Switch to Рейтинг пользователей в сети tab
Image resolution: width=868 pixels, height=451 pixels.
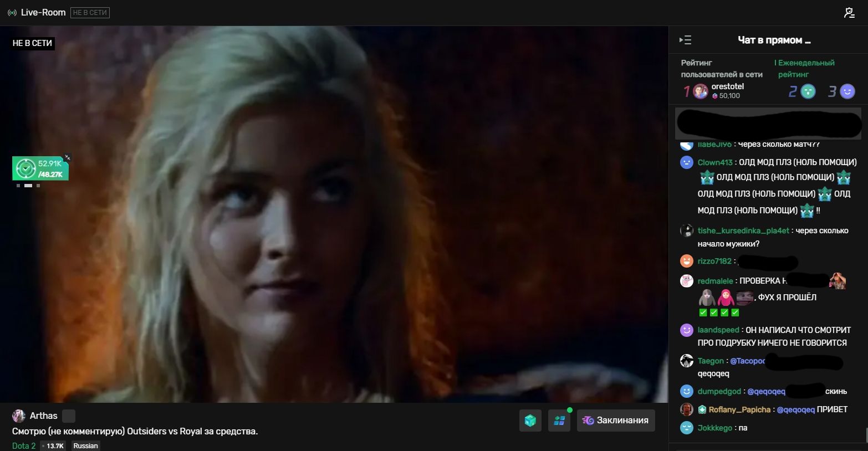click(x=722, y=68)
